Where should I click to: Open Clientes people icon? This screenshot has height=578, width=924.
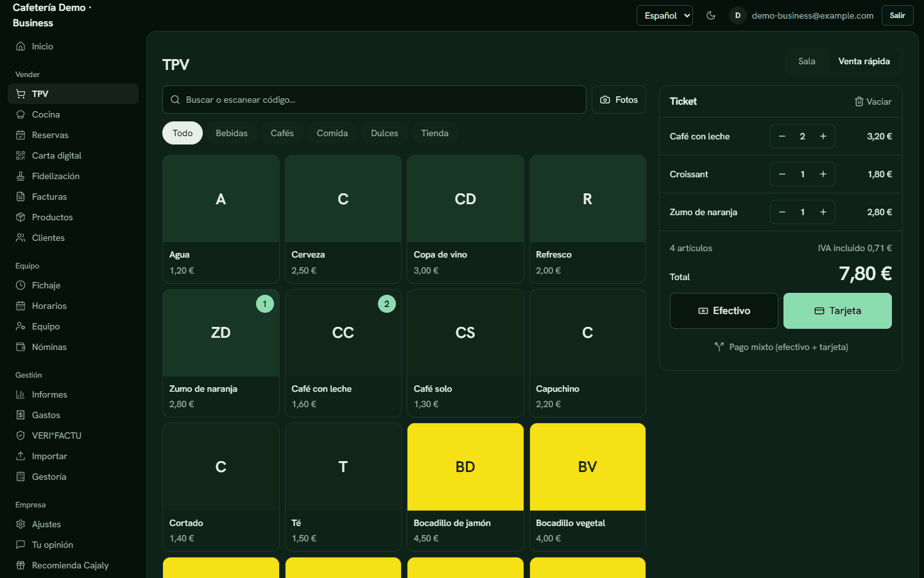click(21, 238)
